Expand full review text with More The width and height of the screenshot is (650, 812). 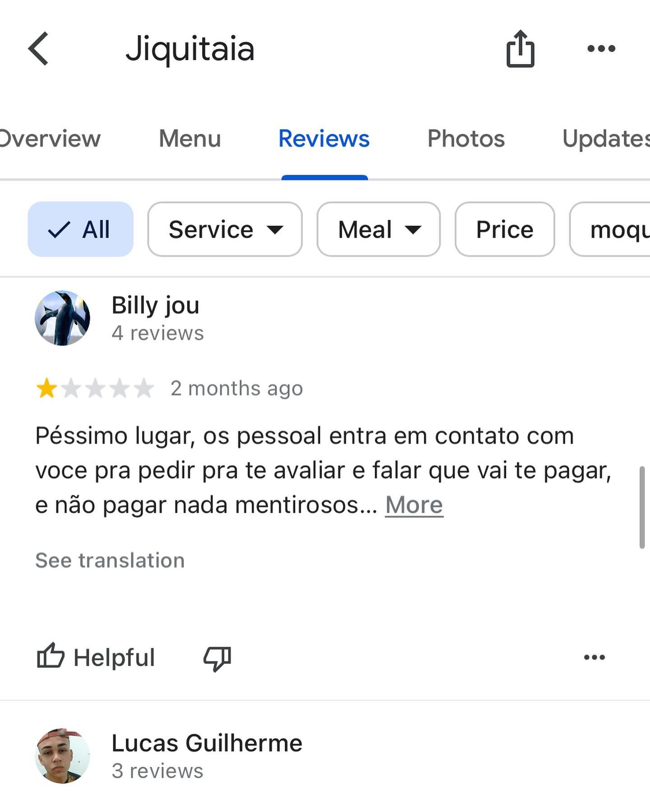414,505
